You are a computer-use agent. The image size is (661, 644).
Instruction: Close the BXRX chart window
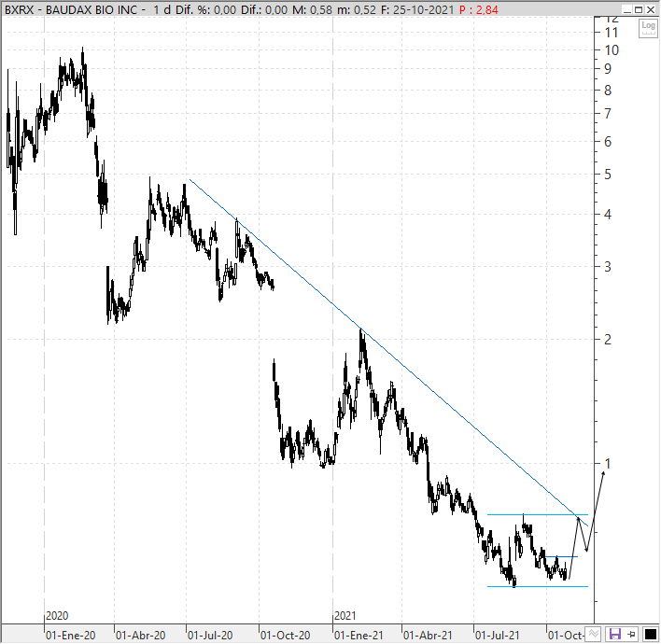pos(651,9)
